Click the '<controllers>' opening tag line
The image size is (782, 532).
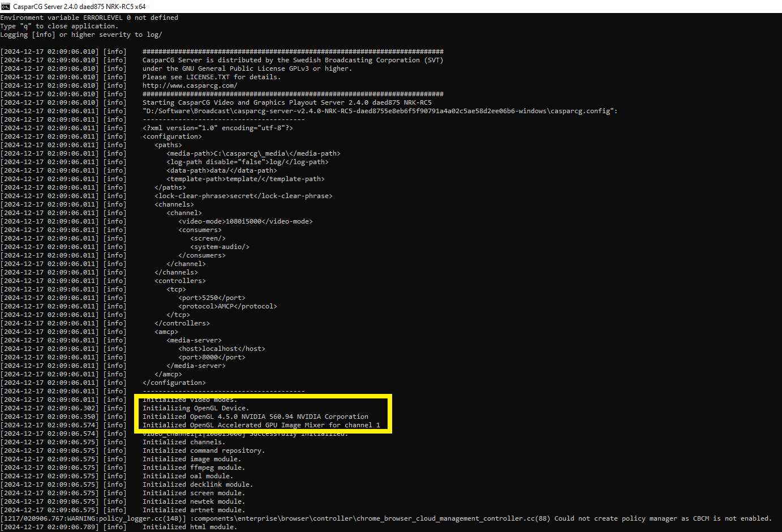click(x=180, y=281)
